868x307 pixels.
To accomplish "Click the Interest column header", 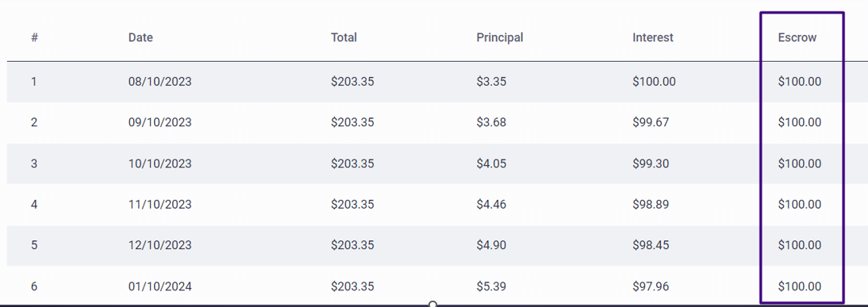I will pos(653,37).
